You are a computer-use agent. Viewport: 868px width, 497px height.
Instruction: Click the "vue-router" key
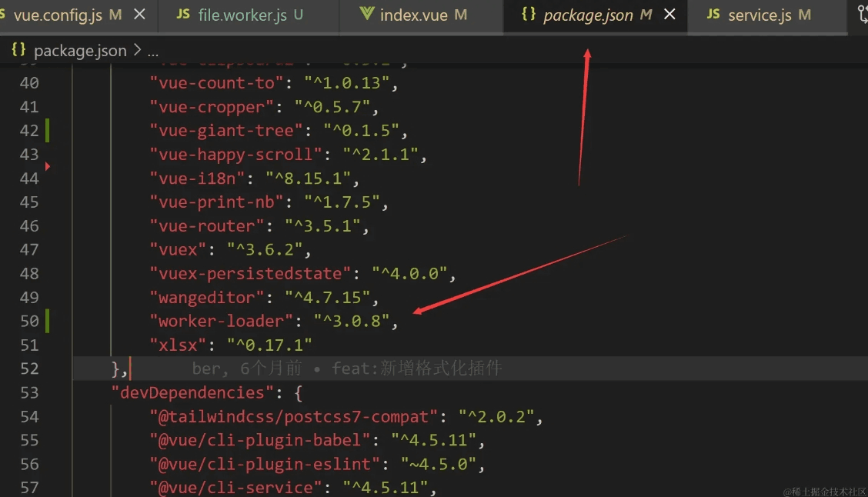207,226
